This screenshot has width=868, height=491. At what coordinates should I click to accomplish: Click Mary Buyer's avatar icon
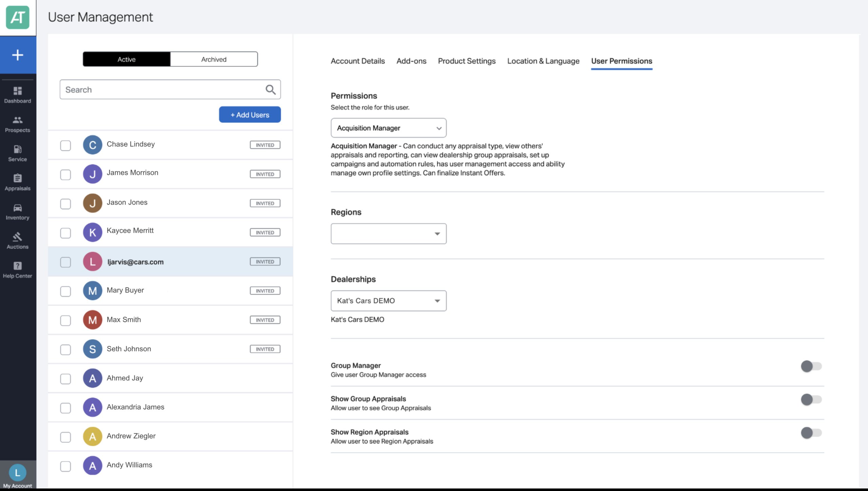tap(93, 291)
